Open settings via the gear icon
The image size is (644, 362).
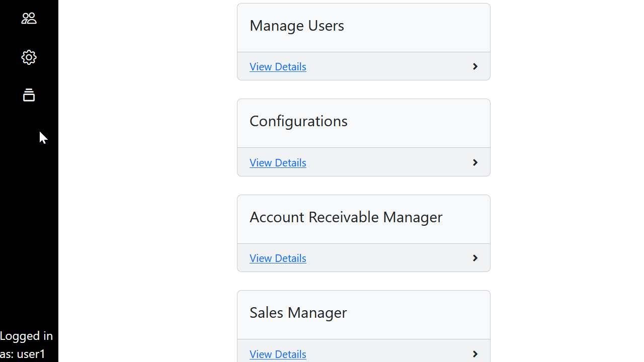[x=29, y=57]
